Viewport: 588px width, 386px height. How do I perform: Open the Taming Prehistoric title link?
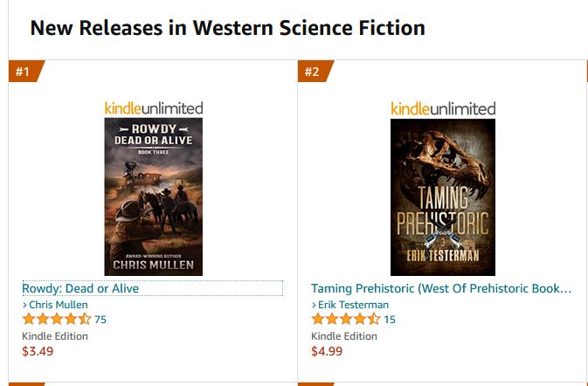(441, 288)
